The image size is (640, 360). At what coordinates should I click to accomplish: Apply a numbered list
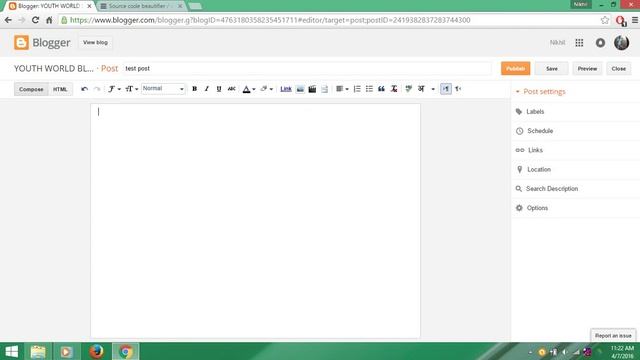click(357, 89)
